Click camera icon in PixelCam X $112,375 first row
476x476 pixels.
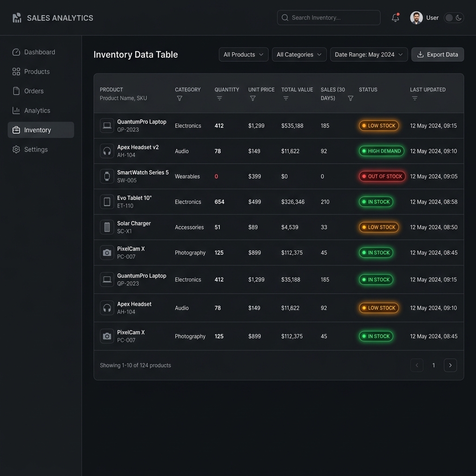tap(107, 252)
